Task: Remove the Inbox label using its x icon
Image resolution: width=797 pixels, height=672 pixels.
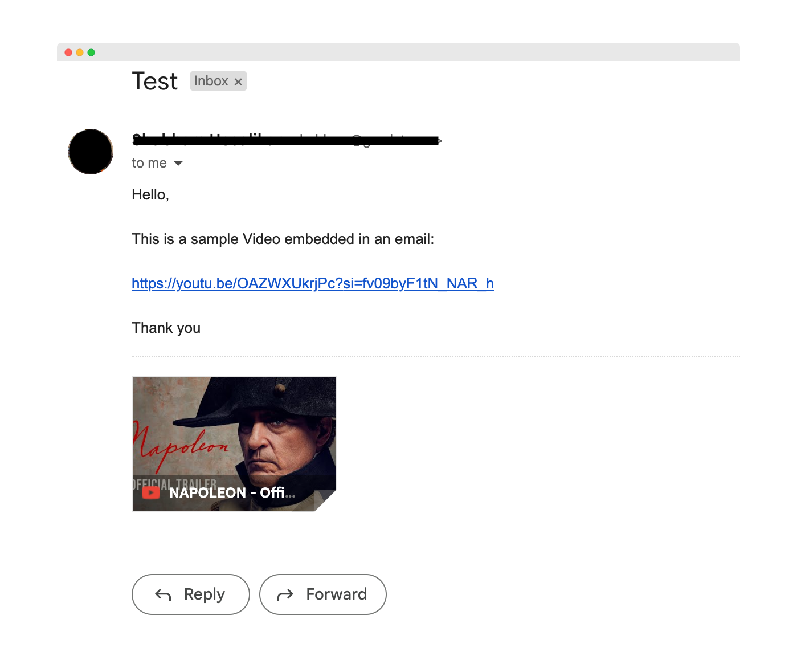Action: [239, 81]
